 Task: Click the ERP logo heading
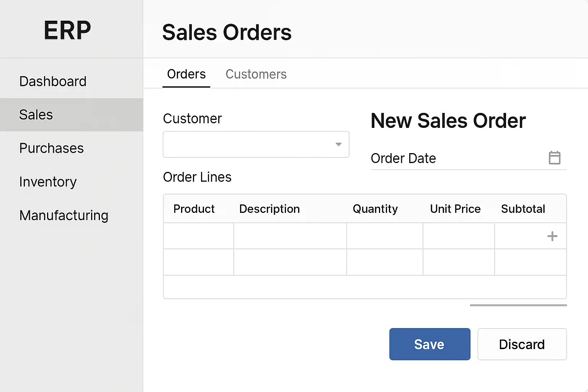click(67, 30)
